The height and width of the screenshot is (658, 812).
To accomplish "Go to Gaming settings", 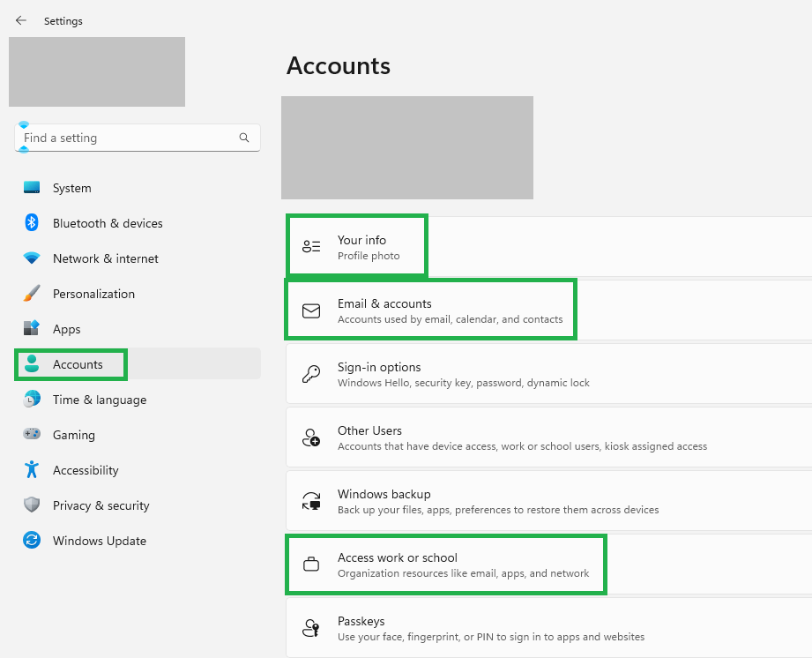I will click(138, 434).
